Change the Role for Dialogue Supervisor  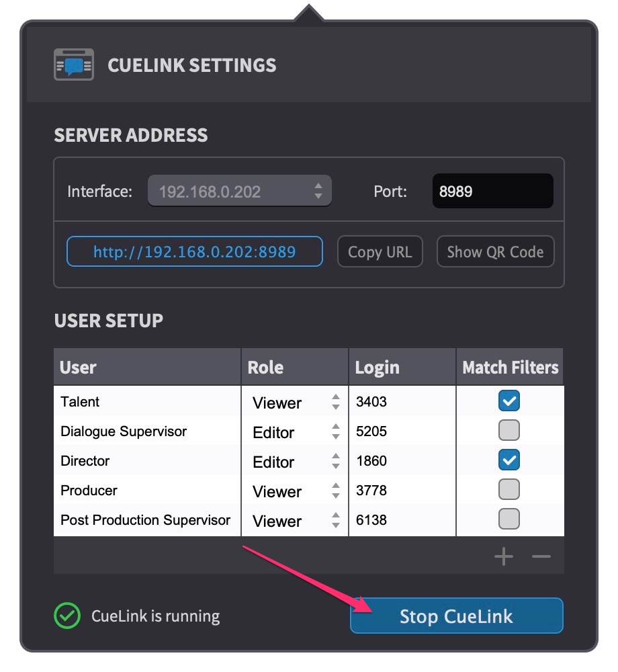point(295,431)
